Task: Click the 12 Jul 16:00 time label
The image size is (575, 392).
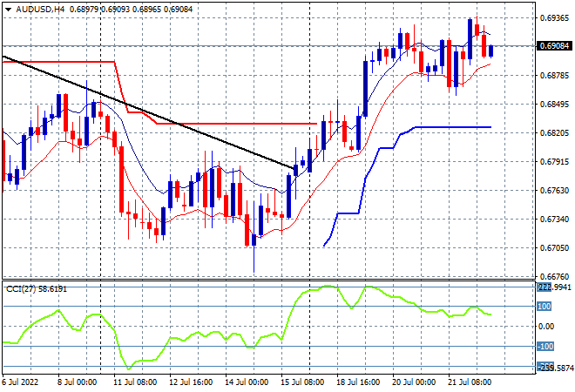Action: click(191, 382)
